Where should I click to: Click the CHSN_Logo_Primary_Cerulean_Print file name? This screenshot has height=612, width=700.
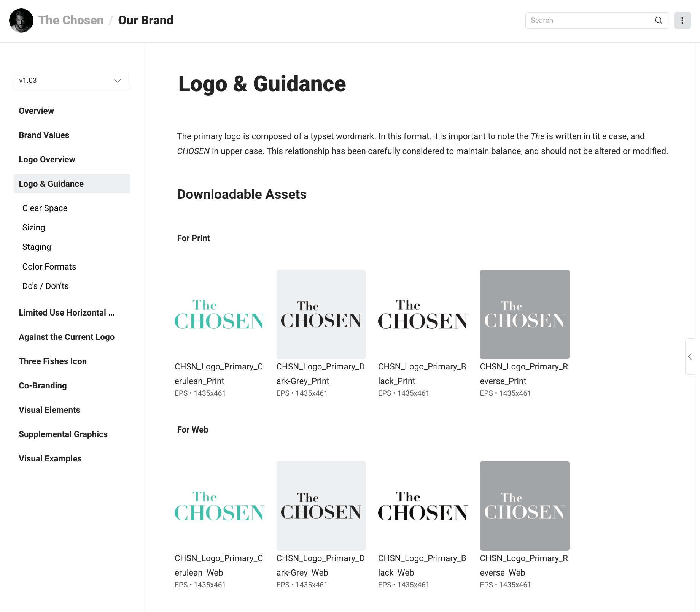tap(219, 374)
